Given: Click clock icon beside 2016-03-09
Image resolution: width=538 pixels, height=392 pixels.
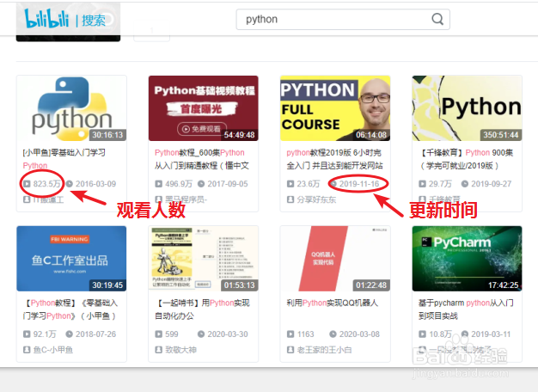Looking at the screenshot, I should [x=70, y=184].
